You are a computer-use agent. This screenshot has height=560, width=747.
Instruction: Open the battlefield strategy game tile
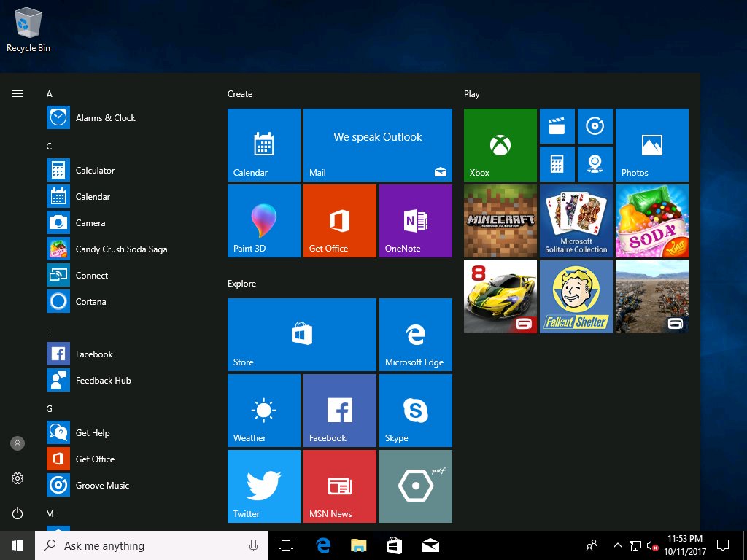pos(651,297)
